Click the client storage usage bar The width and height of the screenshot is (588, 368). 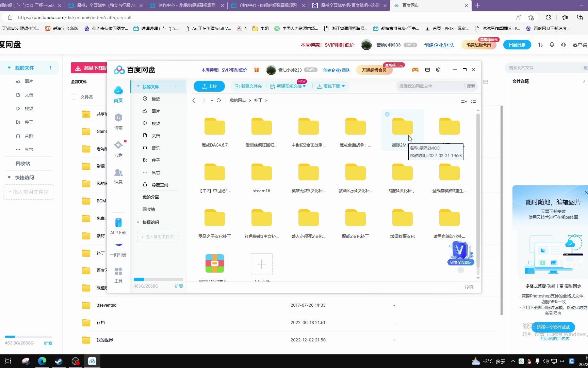pos(158,279)
